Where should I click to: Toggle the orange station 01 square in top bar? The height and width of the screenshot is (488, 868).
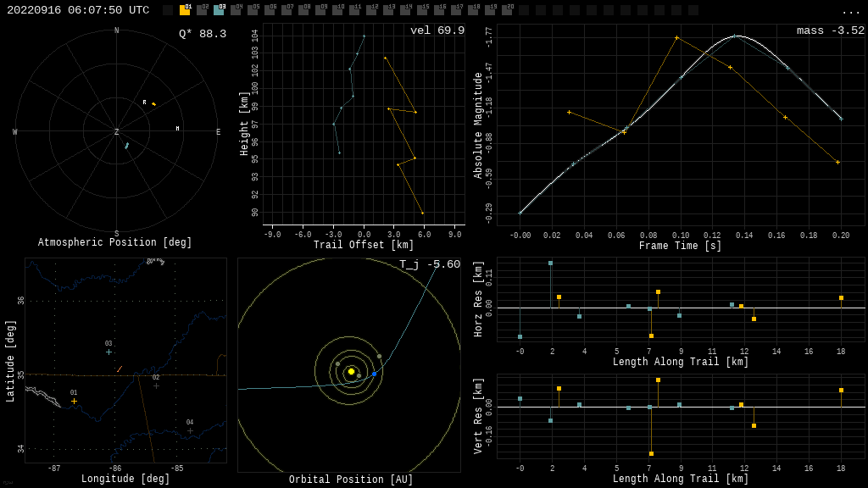pyautogui.click(x=185, y=10)
